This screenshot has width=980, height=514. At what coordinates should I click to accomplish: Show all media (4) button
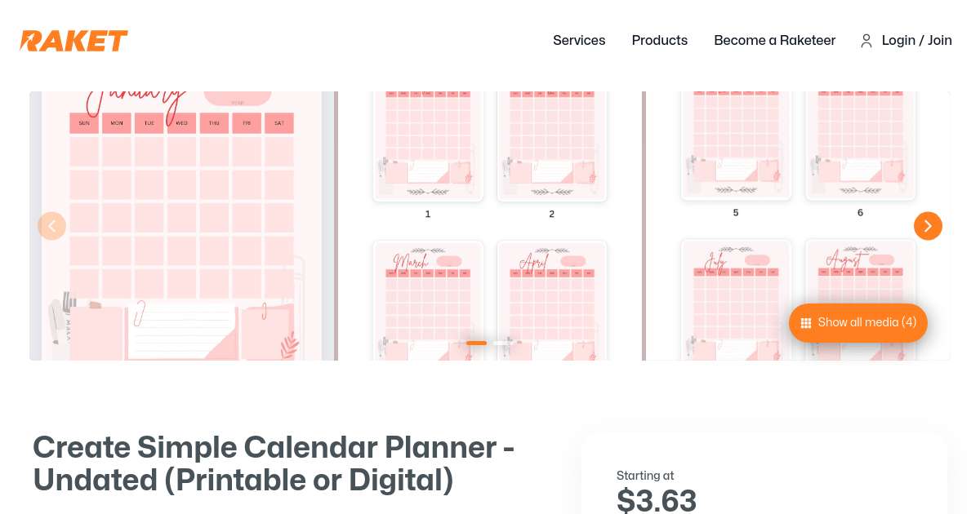858,323
